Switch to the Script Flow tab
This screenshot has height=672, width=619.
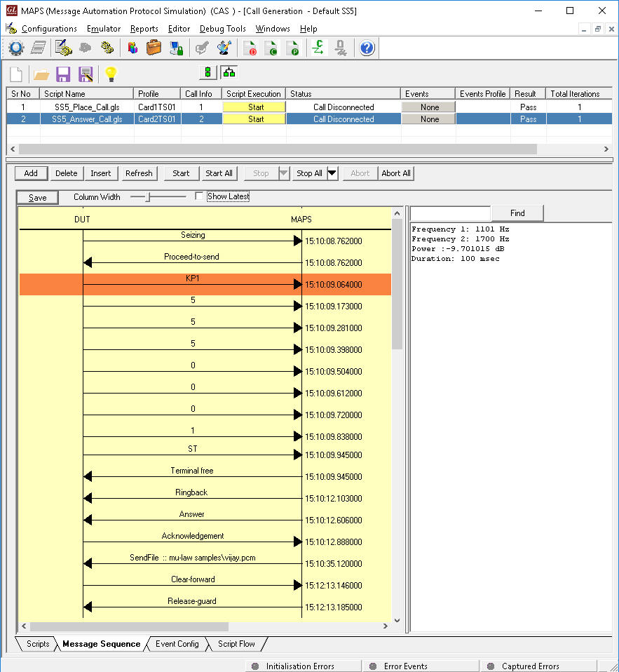coord(236,644)
